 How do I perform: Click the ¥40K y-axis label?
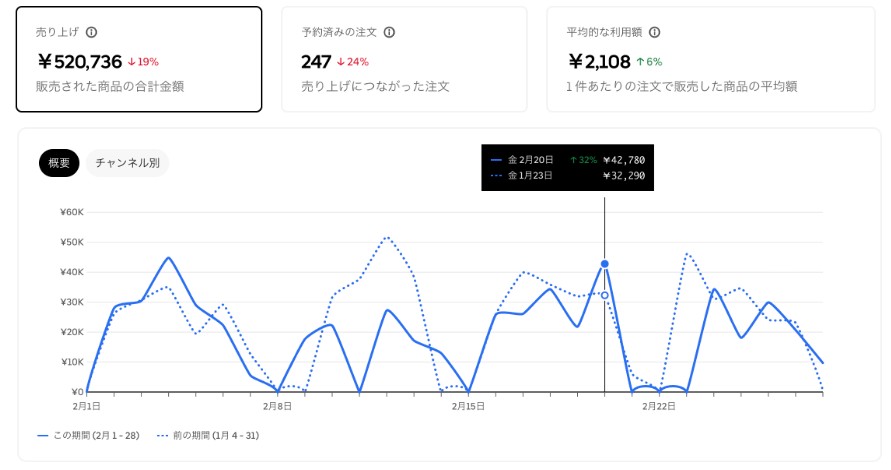[x=72, y=272]
